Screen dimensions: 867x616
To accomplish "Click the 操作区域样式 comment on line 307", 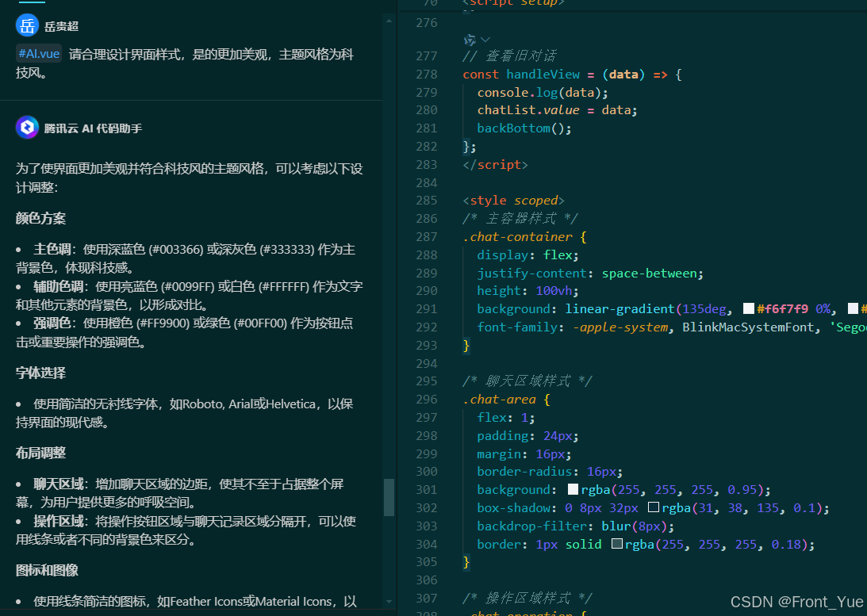I will (x=527, y=598).
